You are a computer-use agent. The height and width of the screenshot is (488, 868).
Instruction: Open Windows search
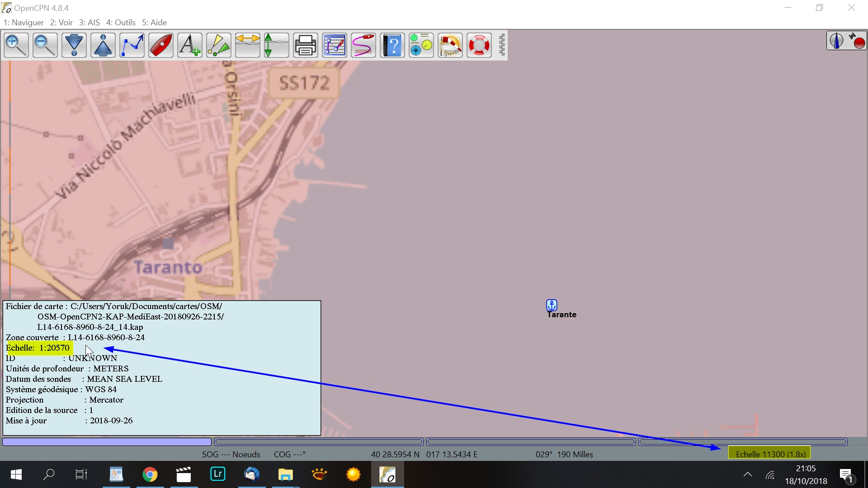(49, 474)
